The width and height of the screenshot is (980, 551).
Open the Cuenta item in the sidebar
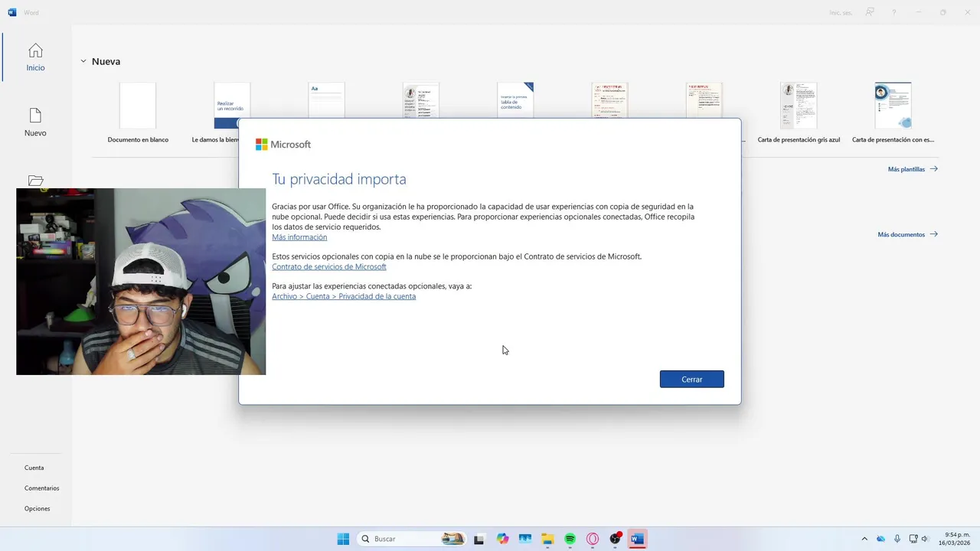pos(34,468)
